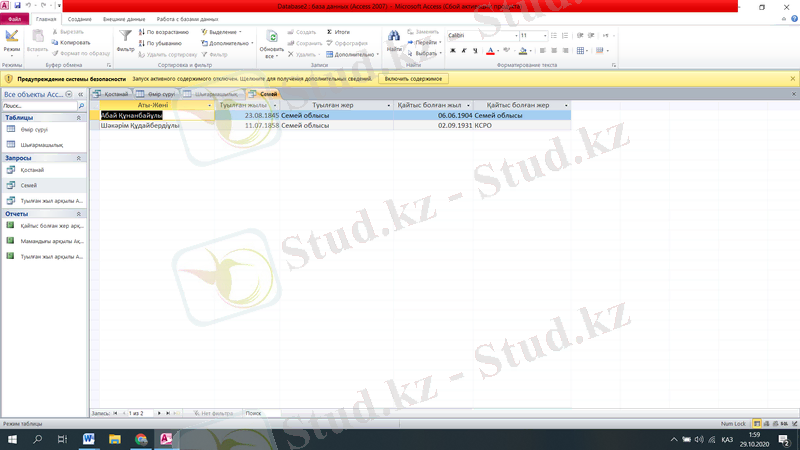Open the Қайтыс болған жер report
Viewport: 800px width, 450px height.
[44, 226]
